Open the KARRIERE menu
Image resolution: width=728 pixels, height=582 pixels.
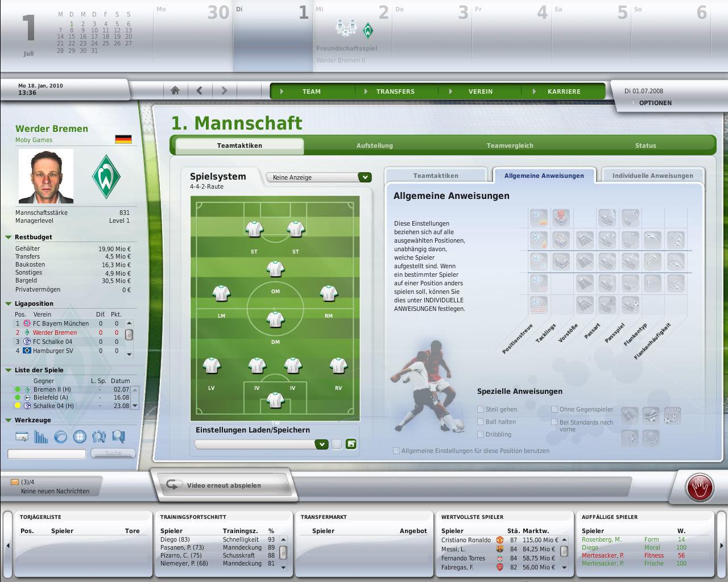[x=564, y=92]
